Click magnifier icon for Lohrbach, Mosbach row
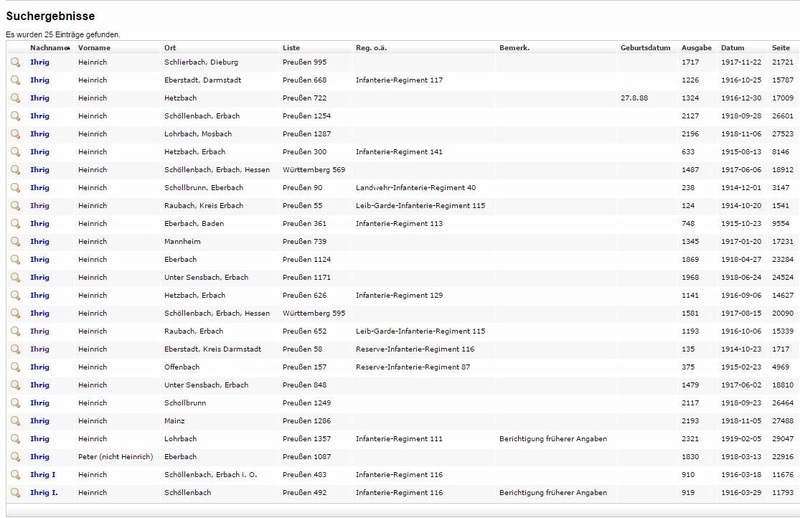Screen dimensions: 800x518 [15, 134]
